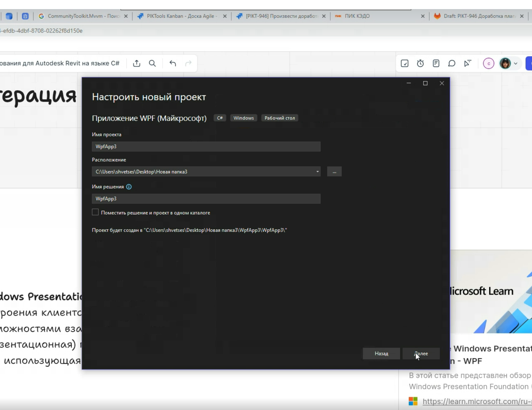The height and width of the screenshot is (410, 532).
Task: Click the project creation path text
Action: 190,230
